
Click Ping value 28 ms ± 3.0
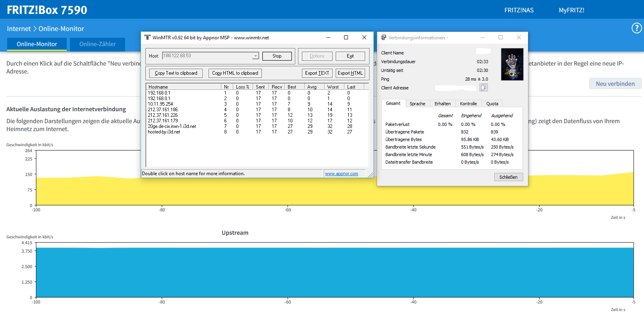pyautogui.click(x=476, y=79)
